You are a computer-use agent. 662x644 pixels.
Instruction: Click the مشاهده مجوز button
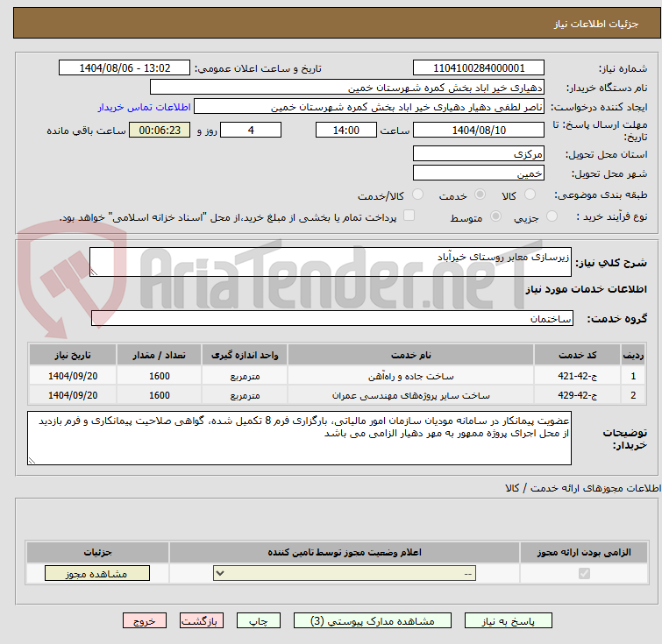point(97,574)
